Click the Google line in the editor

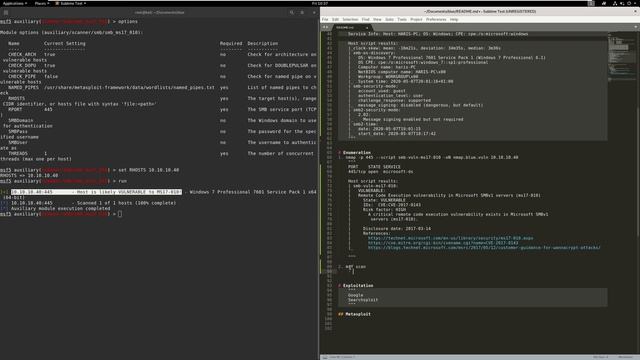coord(356,295)
